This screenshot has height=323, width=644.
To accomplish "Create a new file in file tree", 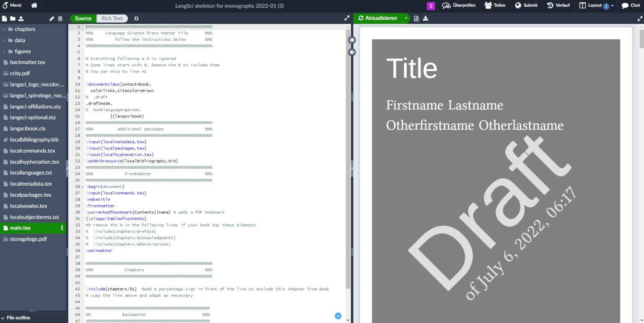I will [x=5, y=18].
